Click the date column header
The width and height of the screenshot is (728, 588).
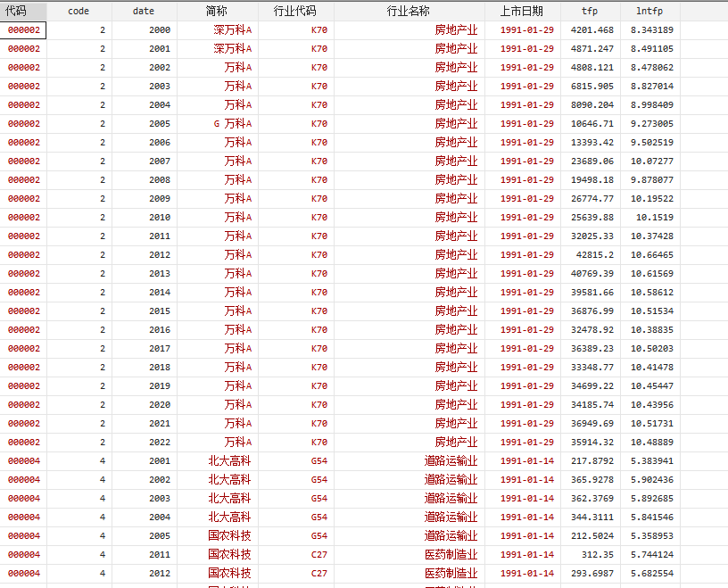point(144,11)
